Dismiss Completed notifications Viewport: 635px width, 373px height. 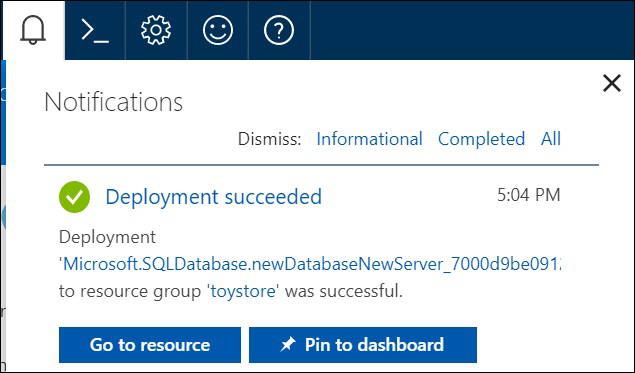coord(482,139)
